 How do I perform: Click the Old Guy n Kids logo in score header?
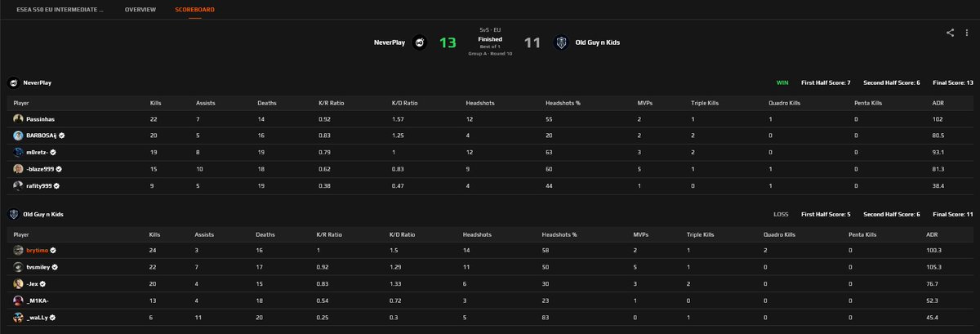point(560,42)
